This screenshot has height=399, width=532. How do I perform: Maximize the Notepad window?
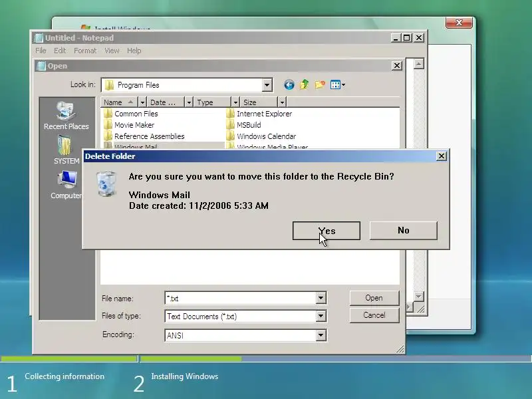click(406, 38)
